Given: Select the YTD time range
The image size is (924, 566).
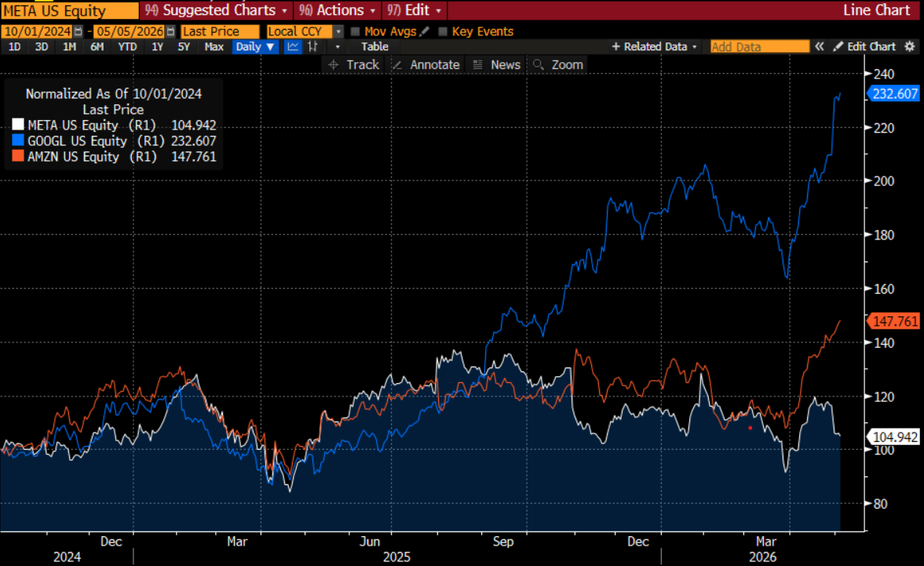Looking at the screenshot, I should pos(126,46).
